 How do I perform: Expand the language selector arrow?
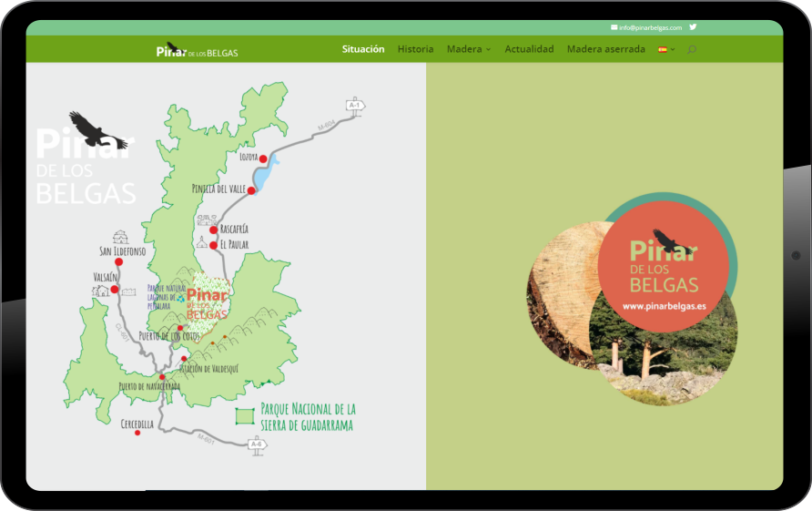coord(673,49)
